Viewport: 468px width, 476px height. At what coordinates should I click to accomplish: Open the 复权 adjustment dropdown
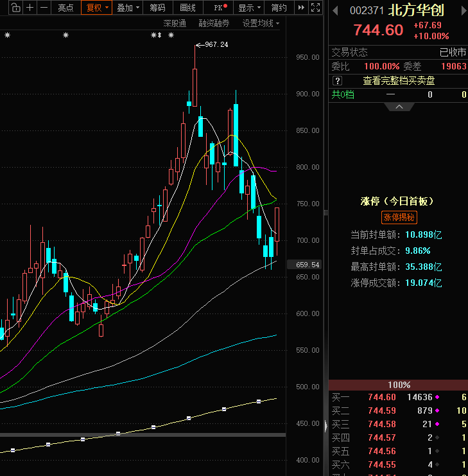97,8
